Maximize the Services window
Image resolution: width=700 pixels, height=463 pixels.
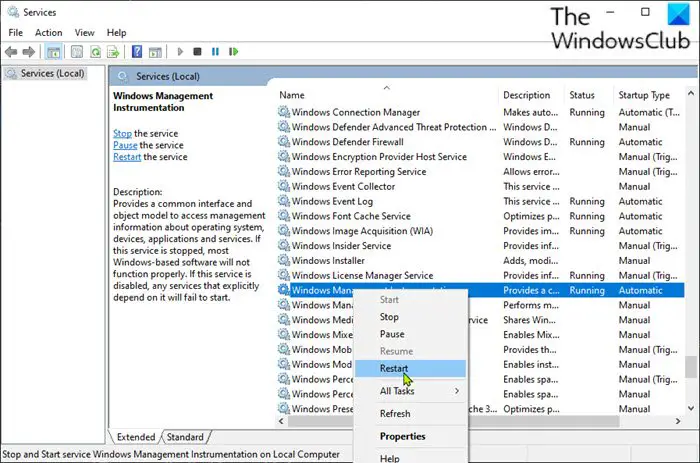click(645, 12)
